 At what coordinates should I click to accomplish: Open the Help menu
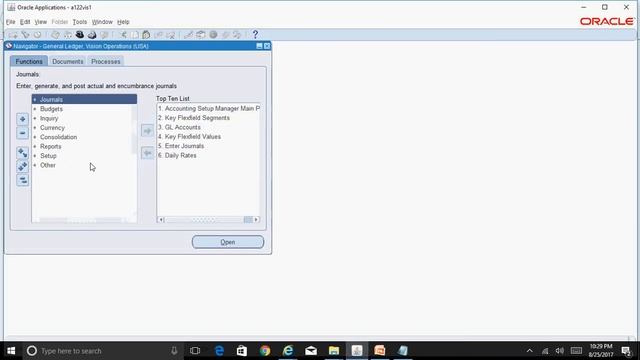coord(123,22)
